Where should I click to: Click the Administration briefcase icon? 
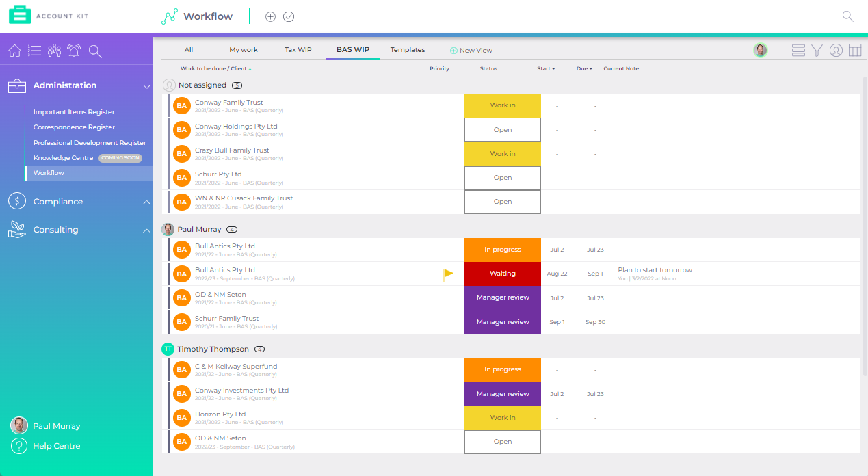17,86
